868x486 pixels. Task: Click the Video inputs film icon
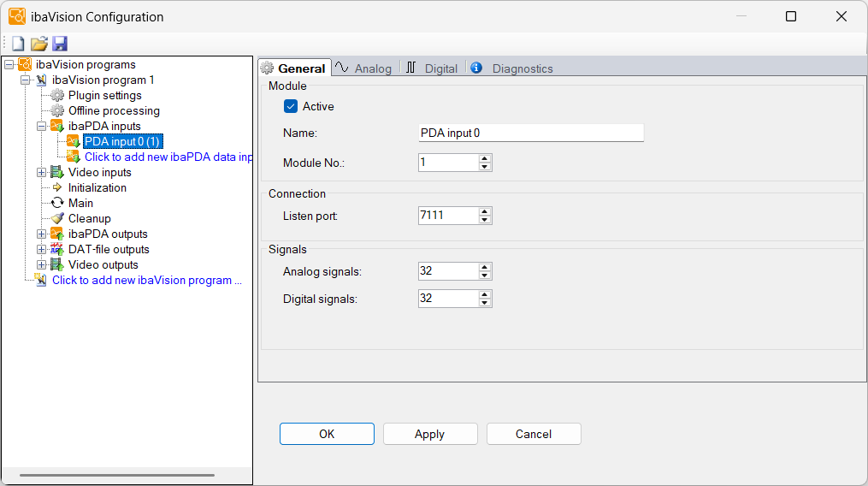click(57, 172)
